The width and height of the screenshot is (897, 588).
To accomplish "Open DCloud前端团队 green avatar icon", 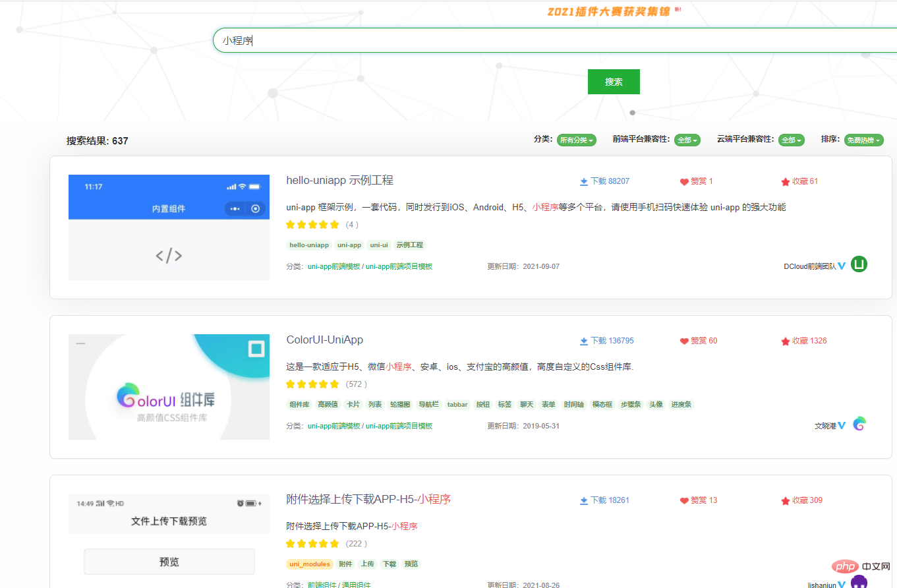I will tap(859, 264).
